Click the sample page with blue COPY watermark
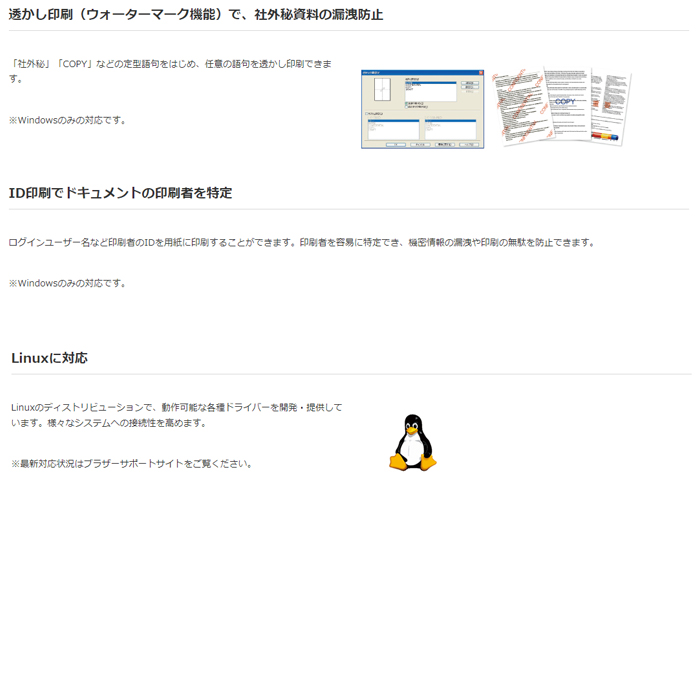The height and width of the screenshot is (700, 700). 563,105
